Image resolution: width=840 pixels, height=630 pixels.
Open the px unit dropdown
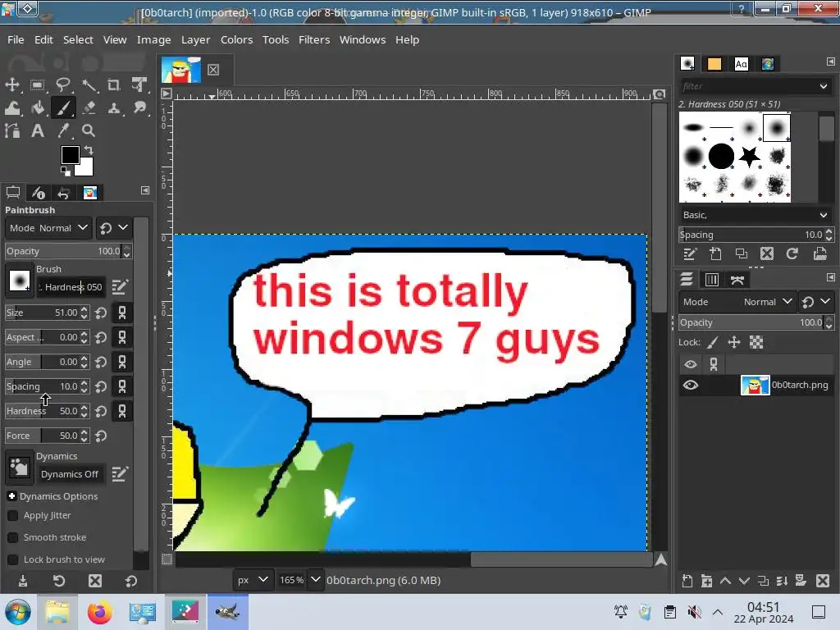point(252,580)
